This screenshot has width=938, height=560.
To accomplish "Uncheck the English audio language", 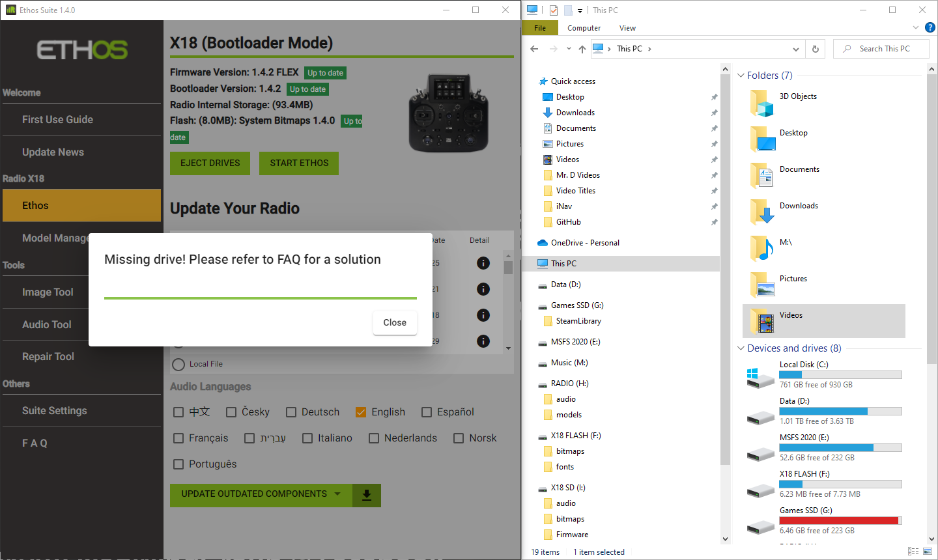I will pos(361,412).
